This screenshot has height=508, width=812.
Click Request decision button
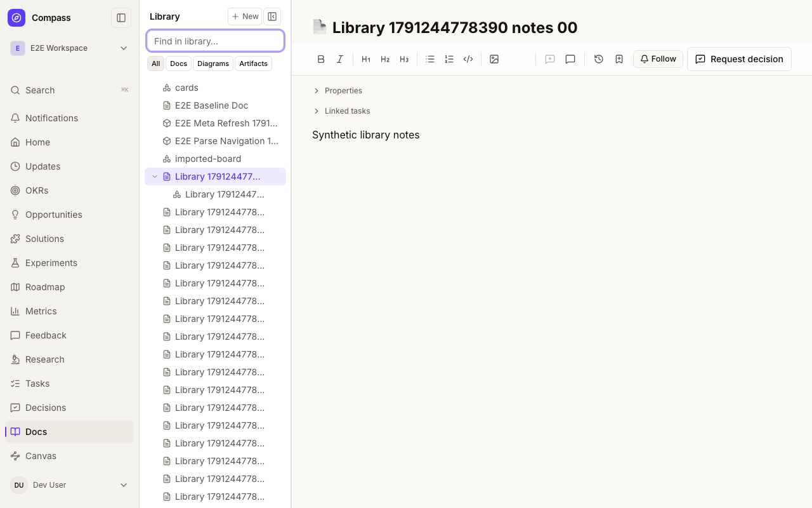pos(739,59)
